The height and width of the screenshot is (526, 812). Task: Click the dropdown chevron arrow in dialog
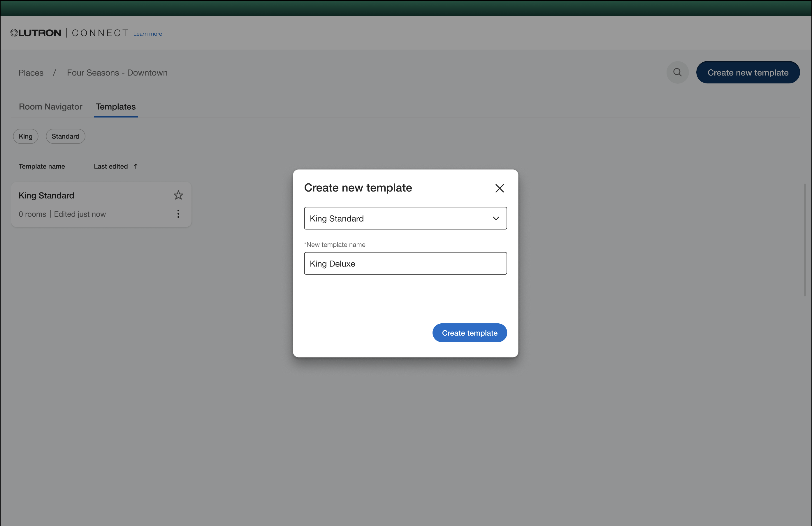[x=496, y=218]
